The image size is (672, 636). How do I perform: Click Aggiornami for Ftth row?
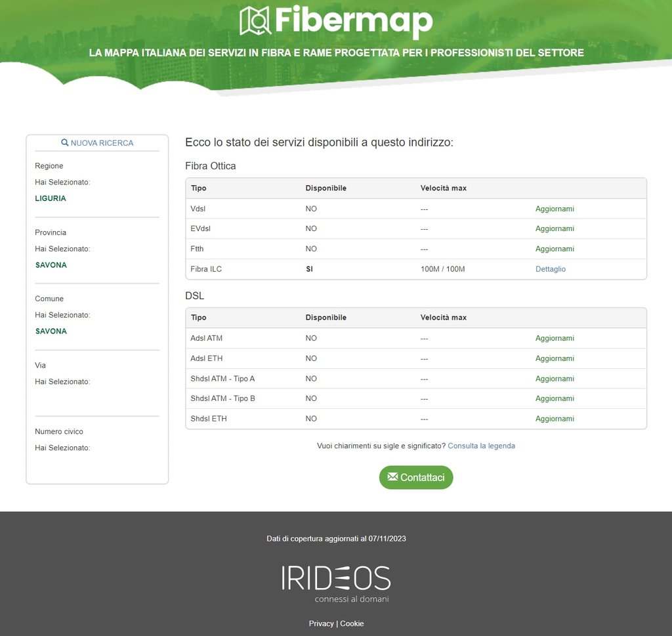(x=555, y=249)
